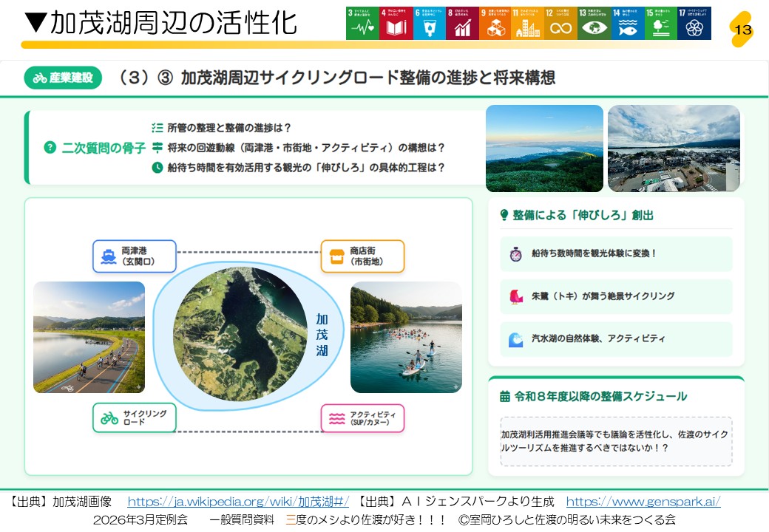Click the SDG 3 health heartbeat icon
Image resolution: width=769 pixels, height=532 pixels.
pos(362,24)
